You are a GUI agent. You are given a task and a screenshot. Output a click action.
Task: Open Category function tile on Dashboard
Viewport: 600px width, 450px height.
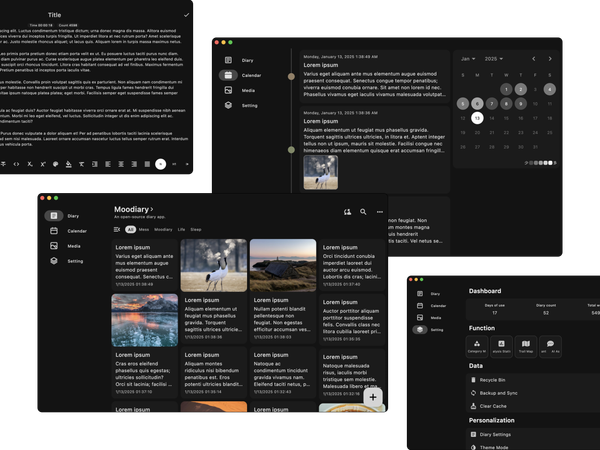click(477, 346)
